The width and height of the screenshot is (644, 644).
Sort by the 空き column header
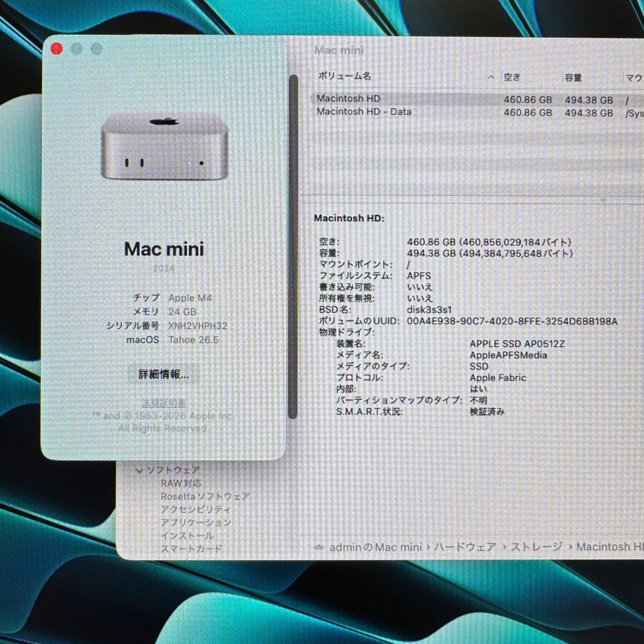512,77
